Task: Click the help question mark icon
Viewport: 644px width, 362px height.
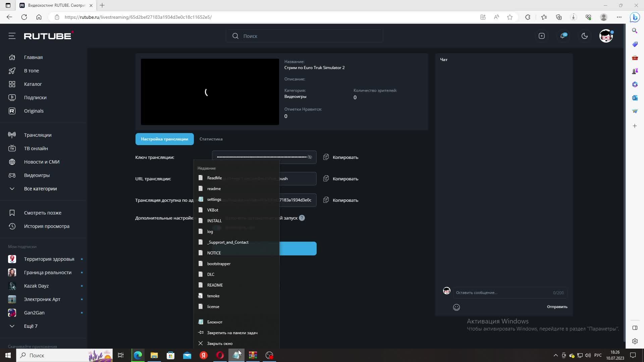Action: 302,218
